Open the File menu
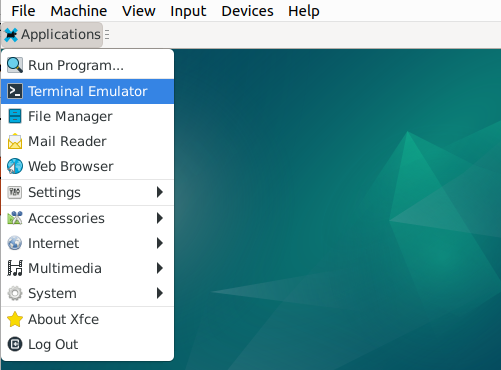 [23, 11]
